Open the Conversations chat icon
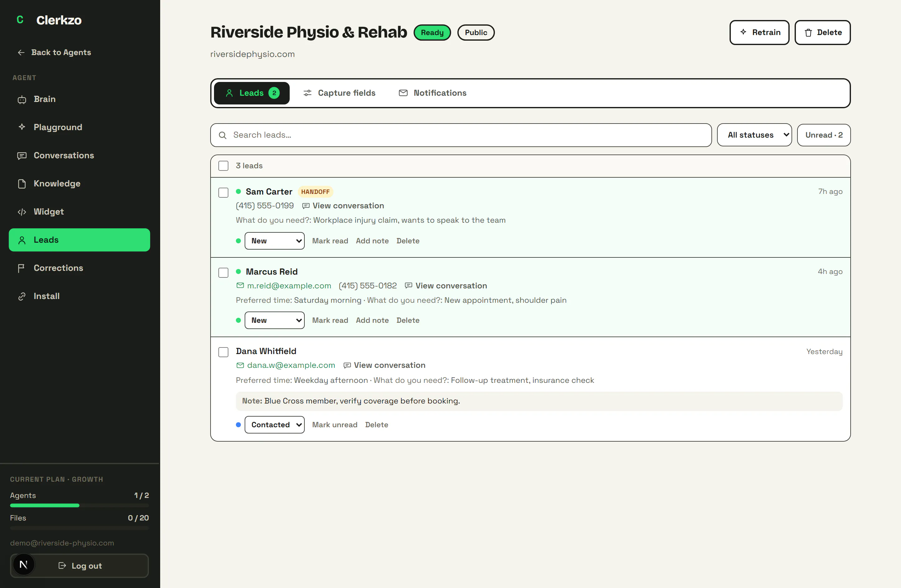 point(22,155)
